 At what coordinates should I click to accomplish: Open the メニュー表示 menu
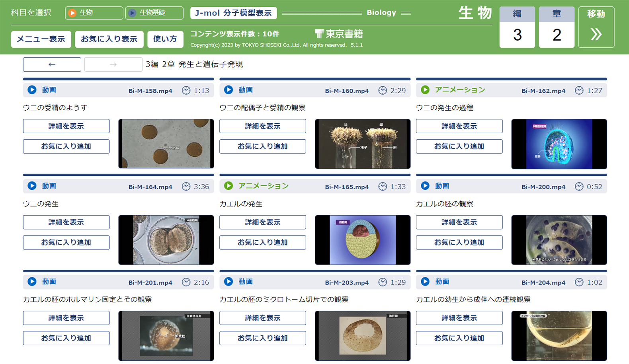tap(41, 39)
